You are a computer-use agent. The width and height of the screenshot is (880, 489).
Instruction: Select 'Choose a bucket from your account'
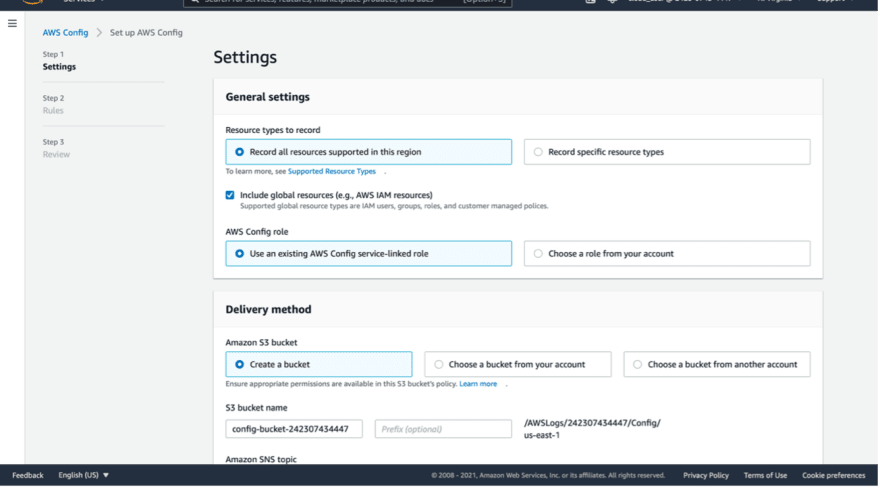[x=517, y=364]
